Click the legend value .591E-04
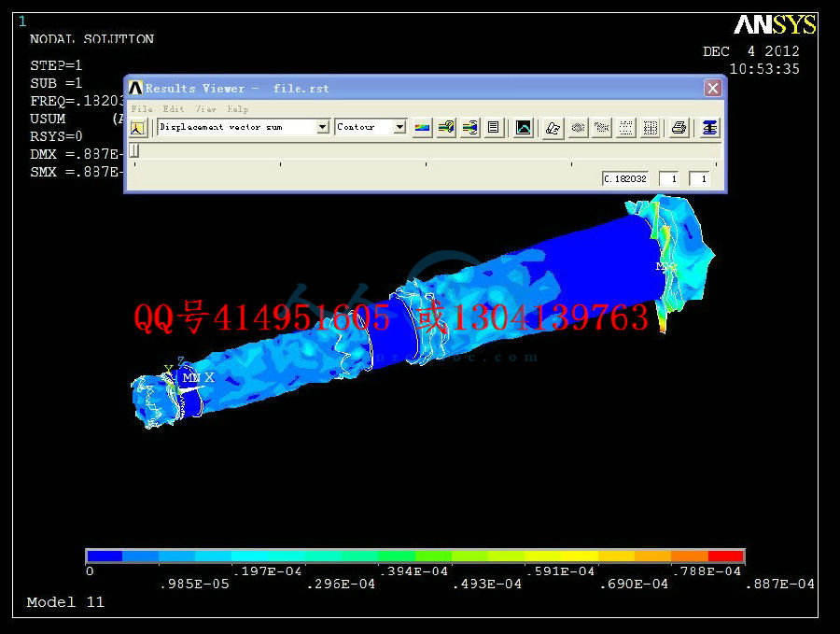The image size is (840, 634). pos(560,571)
